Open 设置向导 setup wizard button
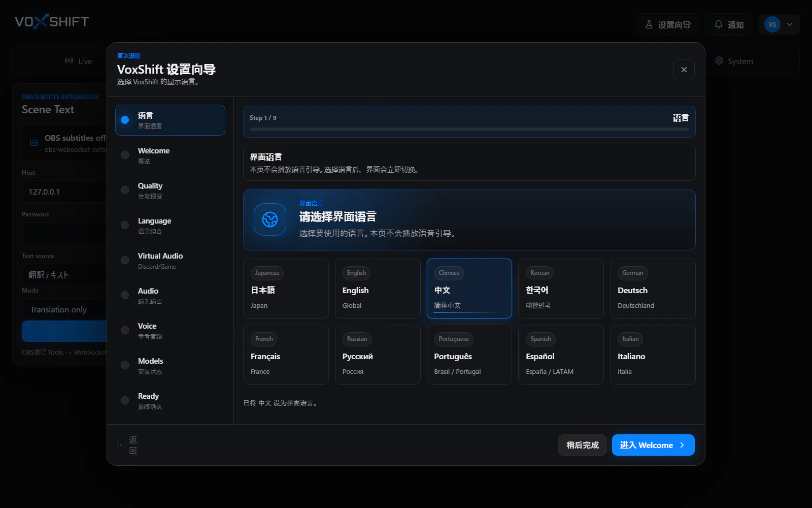 668,24
